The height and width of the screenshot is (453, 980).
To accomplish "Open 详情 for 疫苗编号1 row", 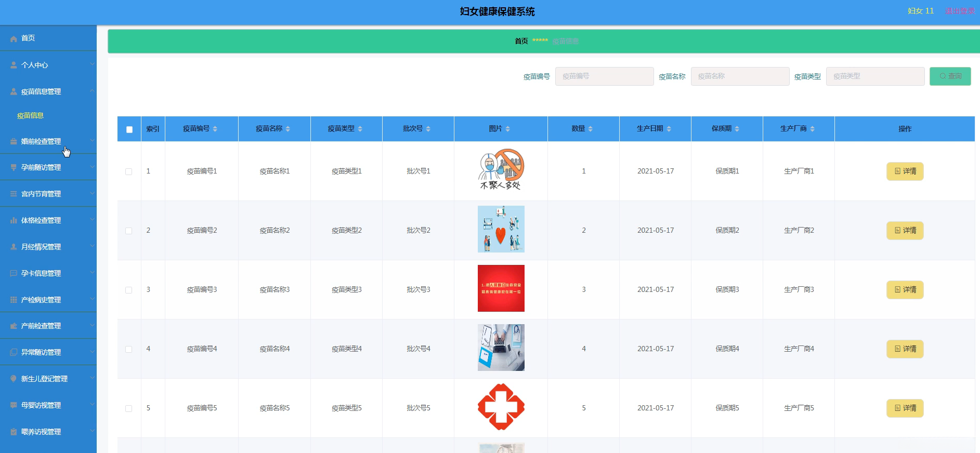I will 905,171.
